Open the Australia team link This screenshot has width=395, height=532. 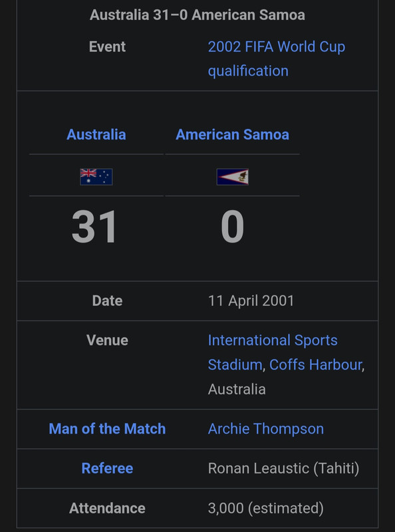96,135
